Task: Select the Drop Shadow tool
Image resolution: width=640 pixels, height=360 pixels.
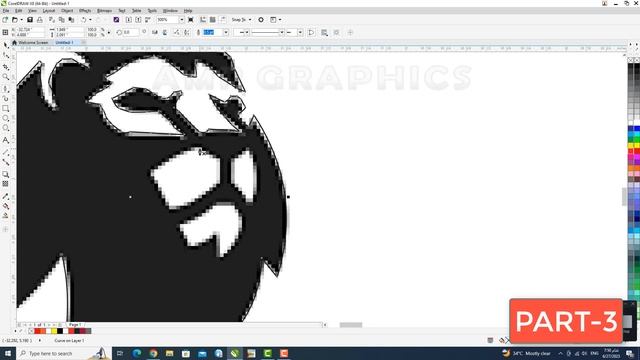Action: (5, 174)
